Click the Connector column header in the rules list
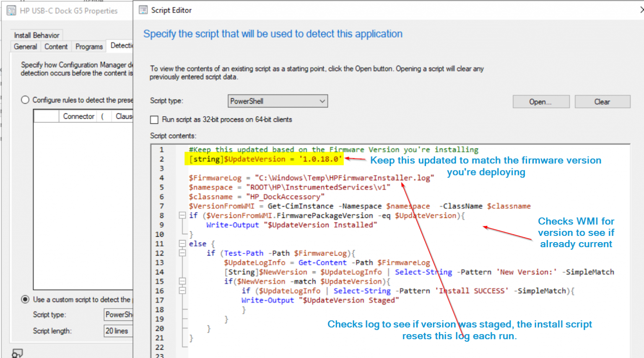 (78, 116)
